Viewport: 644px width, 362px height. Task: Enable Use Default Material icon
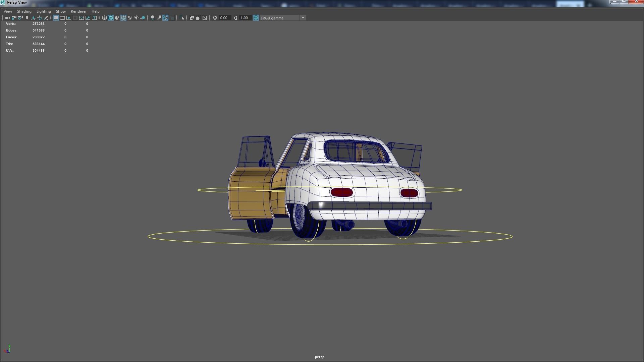tap(117, 18)
